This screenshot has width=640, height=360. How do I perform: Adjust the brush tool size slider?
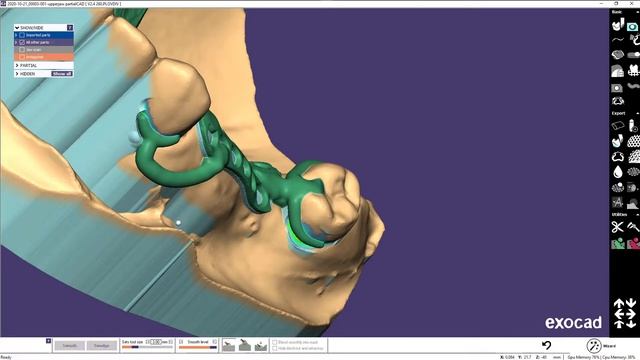coord(147,347)
